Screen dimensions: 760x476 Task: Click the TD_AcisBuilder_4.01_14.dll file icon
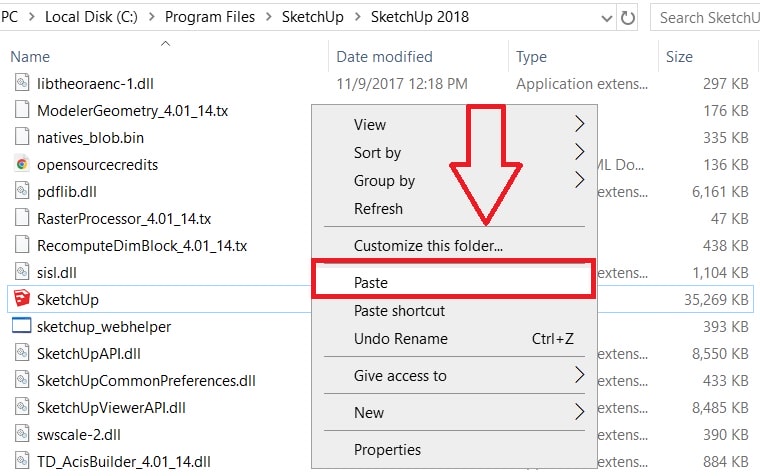pyautogui.click(x=22, y=461)
